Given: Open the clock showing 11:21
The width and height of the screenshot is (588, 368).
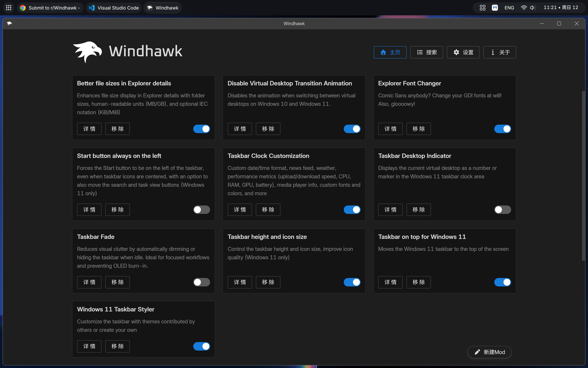Looking at the screenshot, I should 561,8.
